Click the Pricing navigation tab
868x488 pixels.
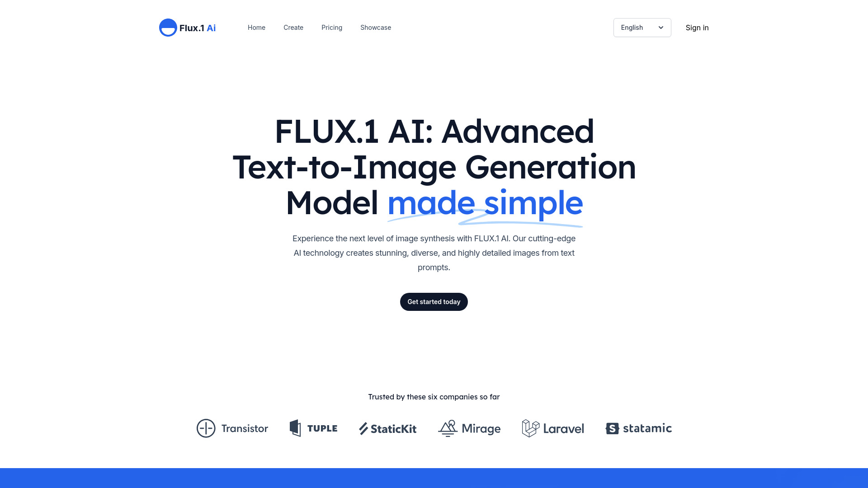tap(331, 28)
